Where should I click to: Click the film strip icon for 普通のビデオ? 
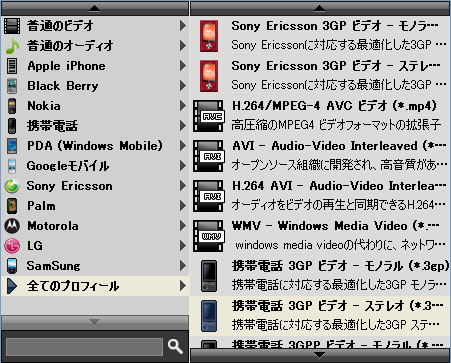pos(12,26)
